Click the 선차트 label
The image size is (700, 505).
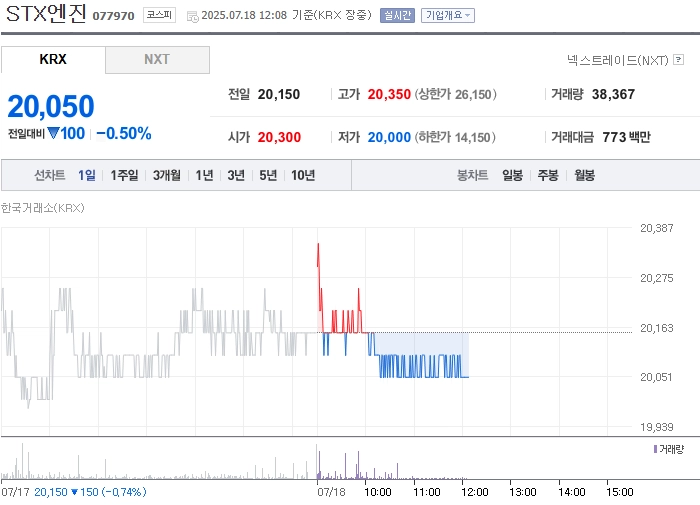coord(50,175)
